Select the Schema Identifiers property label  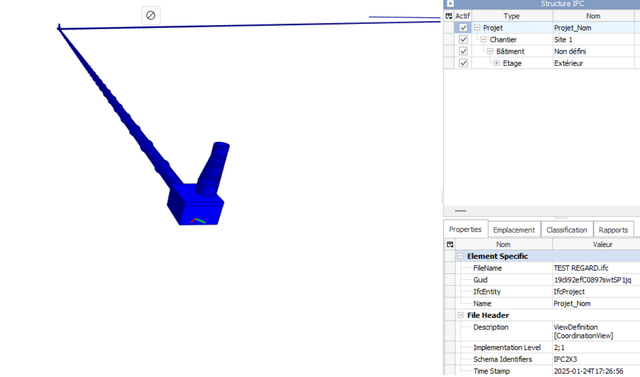[x=502, y=359]
